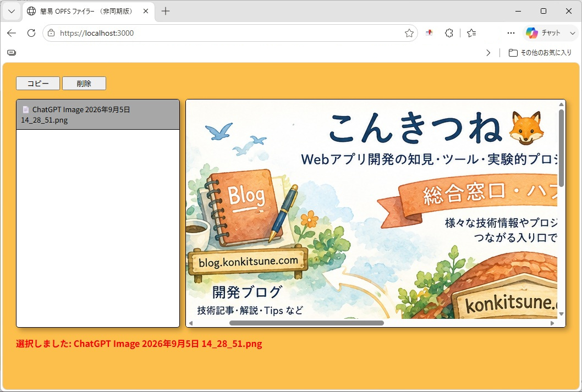Image resolution: width=582 pixels, height=392 pixels.
Task: Click preview horizontal scrollbar thumb
Action: (x=306, y=323)
